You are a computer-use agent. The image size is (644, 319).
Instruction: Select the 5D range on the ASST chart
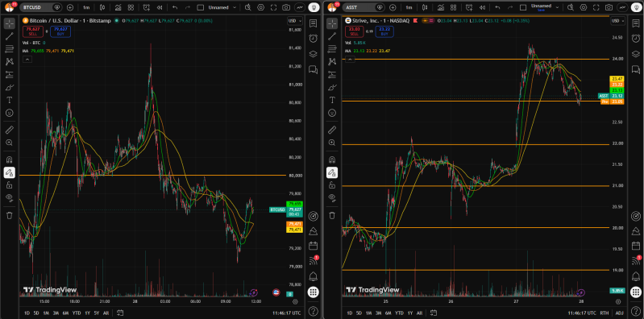(359, 313)
